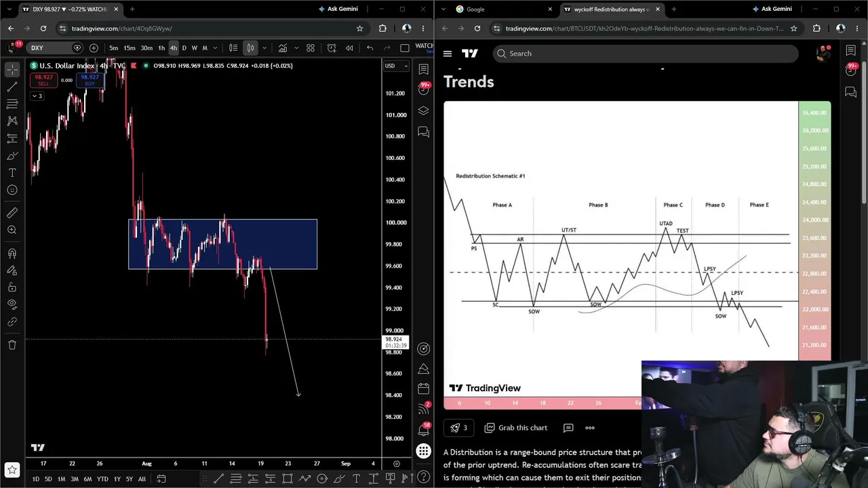Image resolution: width=868 pixels, height=488 pixels.
Task: Remove drawings with the trash icon
Action: [12, 344]
